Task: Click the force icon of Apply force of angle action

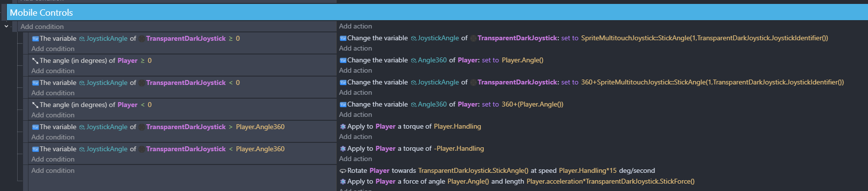Action: 343,182
